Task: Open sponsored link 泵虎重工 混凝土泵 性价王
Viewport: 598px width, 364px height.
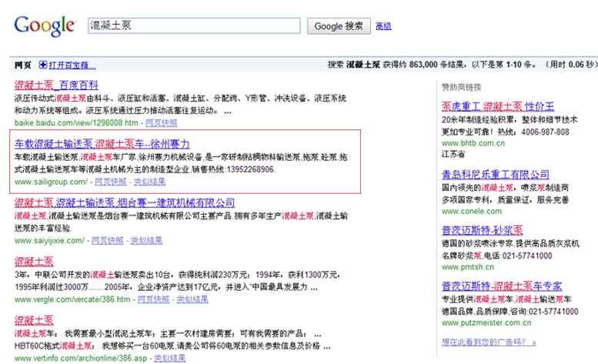Action: 498,106
